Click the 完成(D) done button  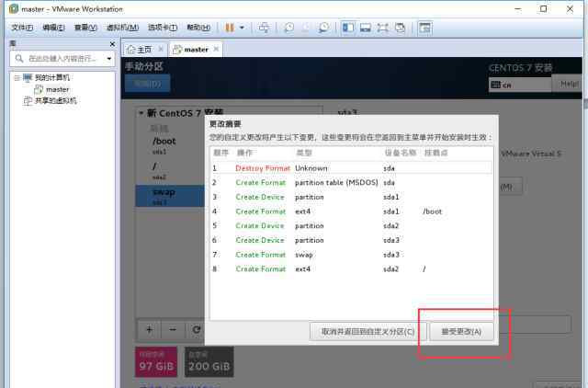(147, 84)
